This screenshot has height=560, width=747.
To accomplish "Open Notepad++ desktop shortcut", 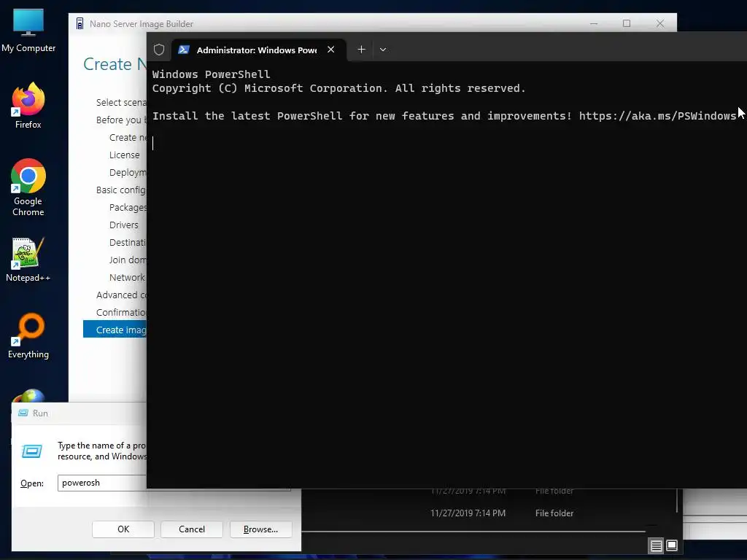I will click(x=28, y=260).
